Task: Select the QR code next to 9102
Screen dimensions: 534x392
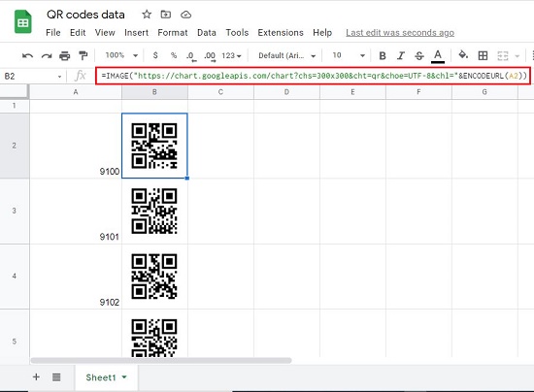Action: tap(154, 277)
